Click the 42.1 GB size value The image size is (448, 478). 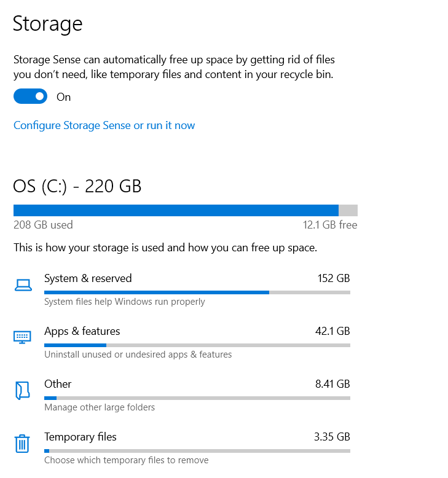point(332,331)
